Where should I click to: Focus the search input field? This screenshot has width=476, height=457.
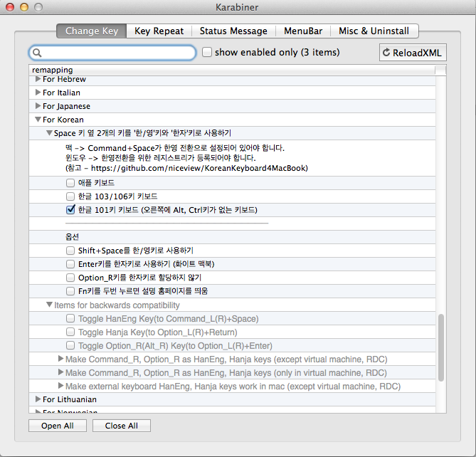(x=112, y=53)
